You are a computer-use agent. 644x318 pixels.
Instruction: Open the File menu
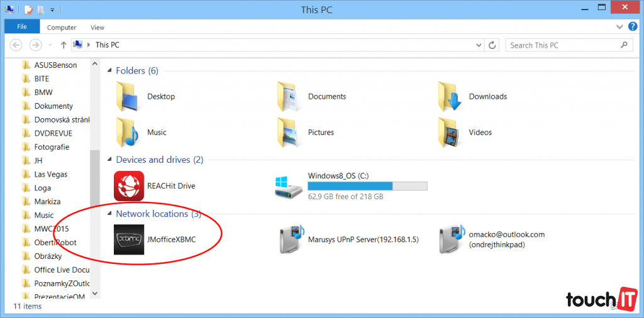21,27
